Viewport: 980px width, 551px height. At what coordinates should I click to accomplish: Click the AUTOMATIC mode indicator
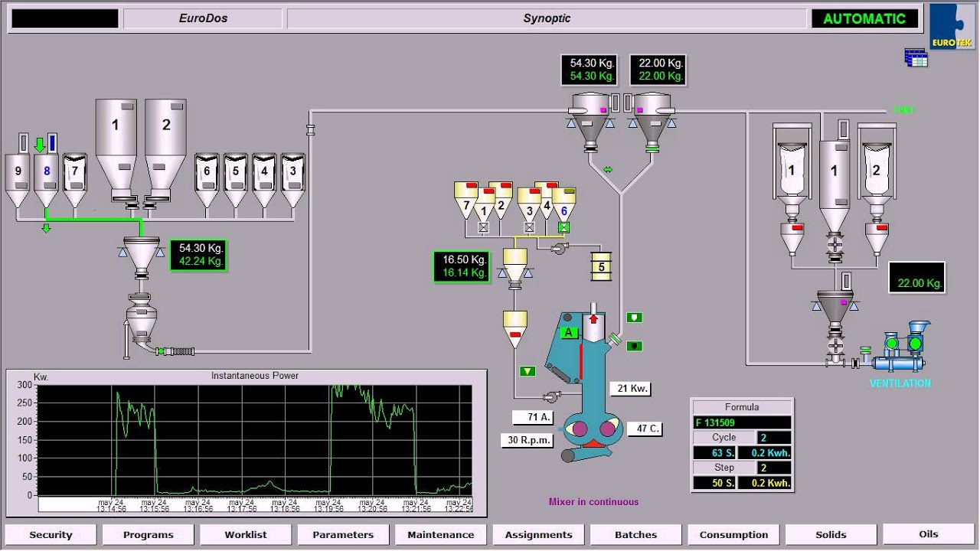864,18
